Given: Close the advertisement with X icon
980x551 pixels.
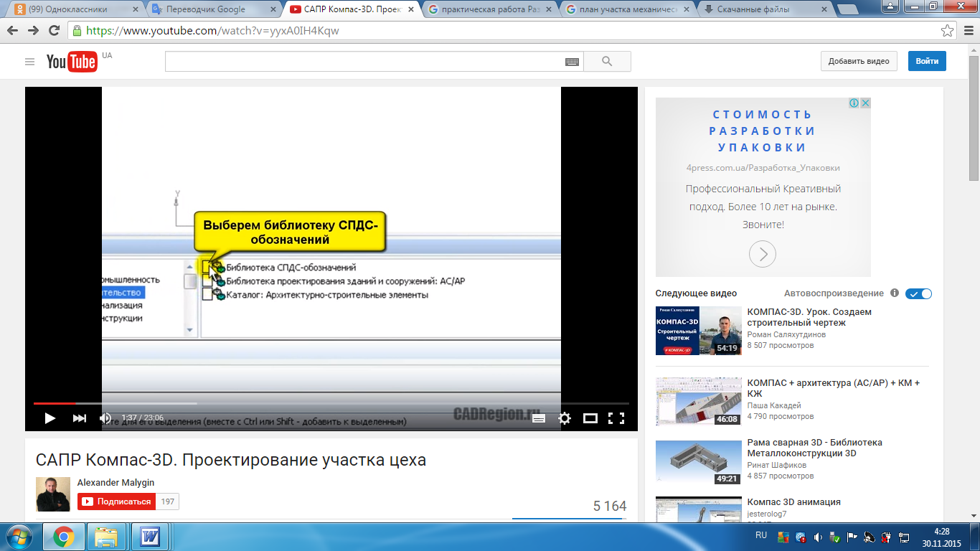Looking at the screenshot, I should [x=865, y=103].
